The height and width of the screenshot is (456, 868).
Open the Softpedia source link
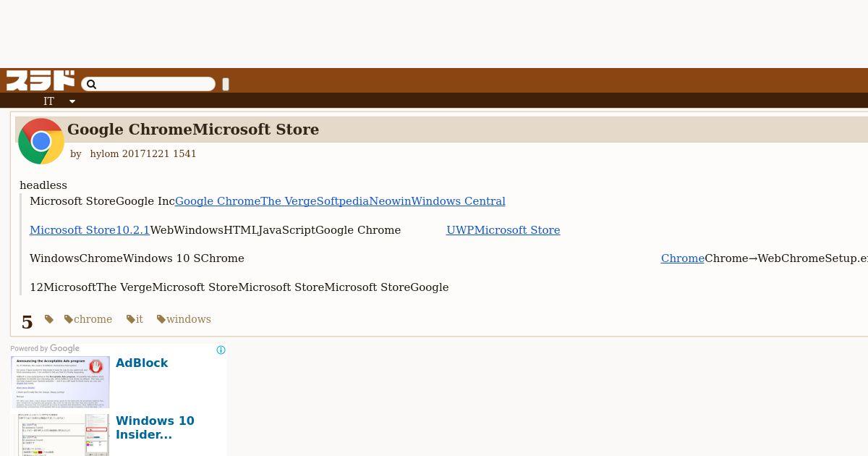coord(343,201)
